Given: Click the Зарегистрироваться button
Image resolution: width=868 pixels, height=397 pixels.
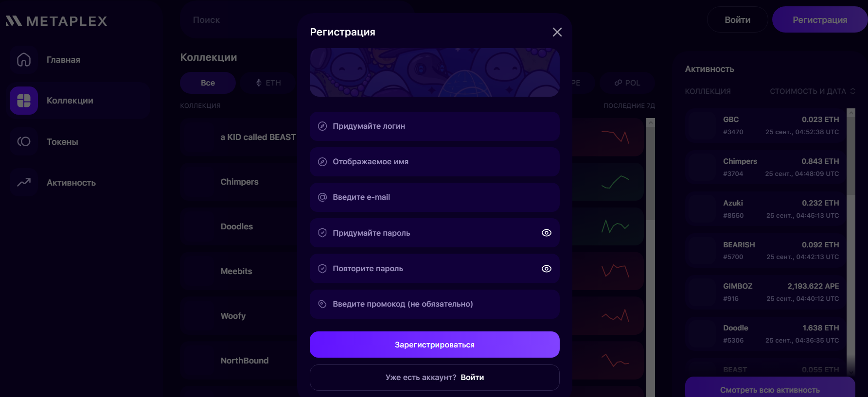Looking at the screenshot, I should pos(435,345).
